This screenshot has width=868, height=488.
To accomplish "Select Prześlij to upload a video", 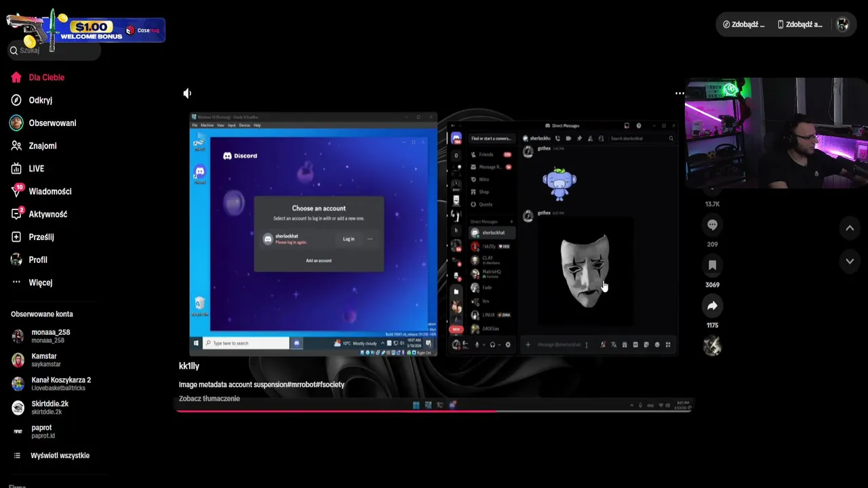I will (33, 237).
